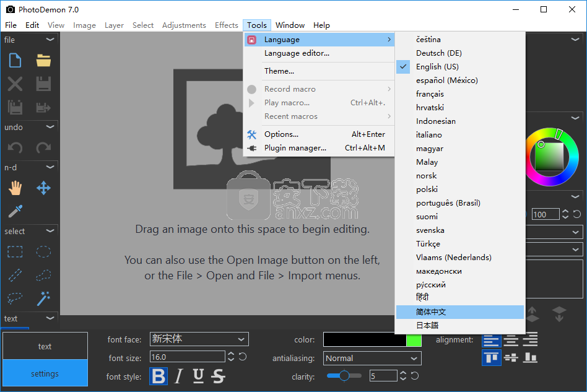
Task: Set text alignment to right
Action: [x=530, y=341]
